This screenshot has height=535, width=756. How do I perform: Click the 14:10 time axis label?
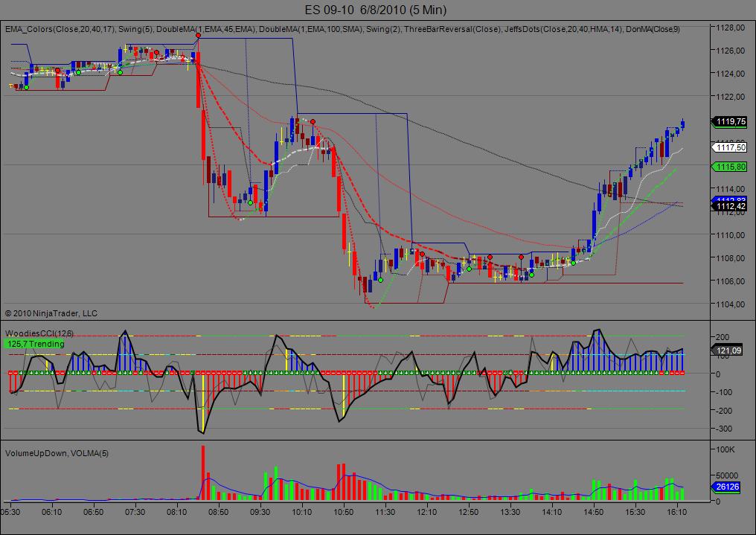coord(551,512)
